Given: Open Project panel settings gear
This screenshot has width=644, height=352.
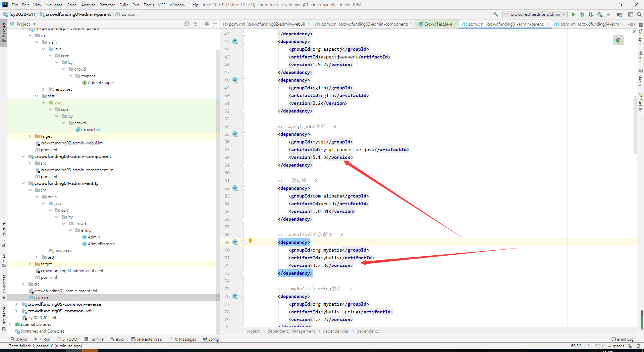Looking at the screenshot, I should 207,24.
